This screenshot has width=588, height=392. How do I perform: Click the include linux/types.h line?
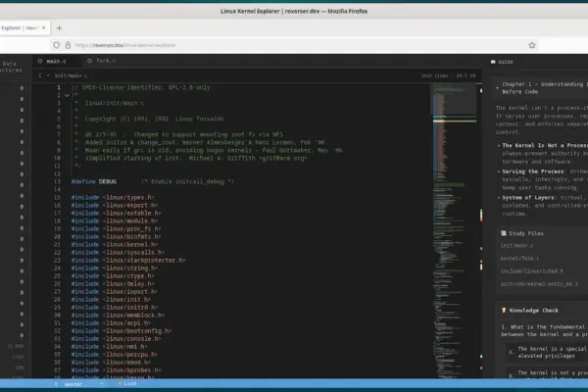click(113, 197)
